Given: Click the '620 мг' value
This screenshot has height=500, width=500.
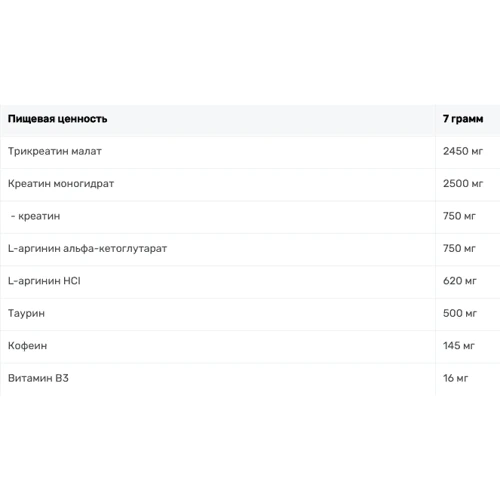Looking at the screenshot, I should point(460,281).
